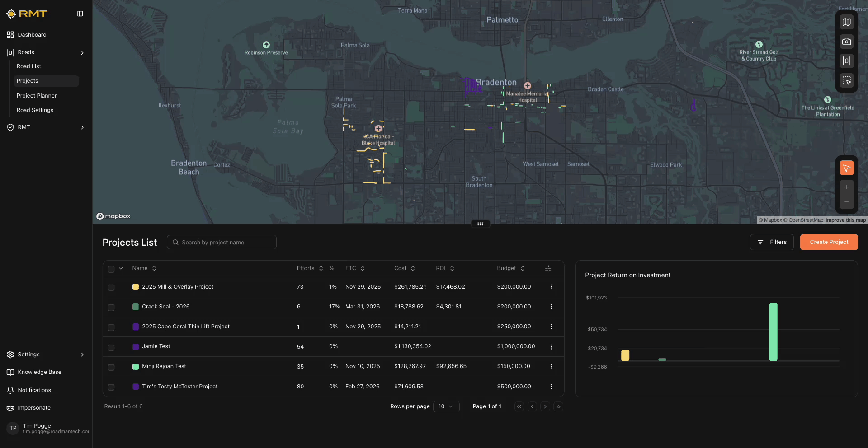The width and height of the screenshot is (868, 448).
Task: Open the Filters button
Action: tap(771, 242)
